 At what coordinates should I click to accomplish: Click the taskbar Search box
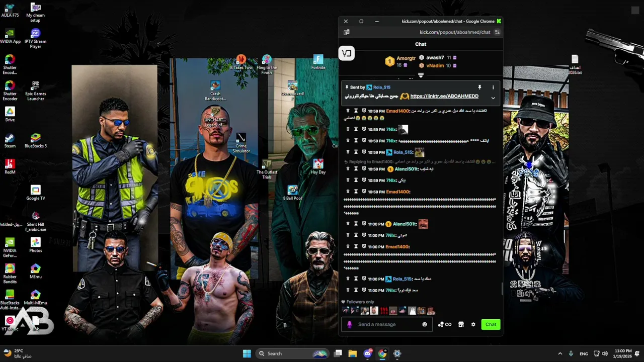pyautogui.click(x=293, y=353)
